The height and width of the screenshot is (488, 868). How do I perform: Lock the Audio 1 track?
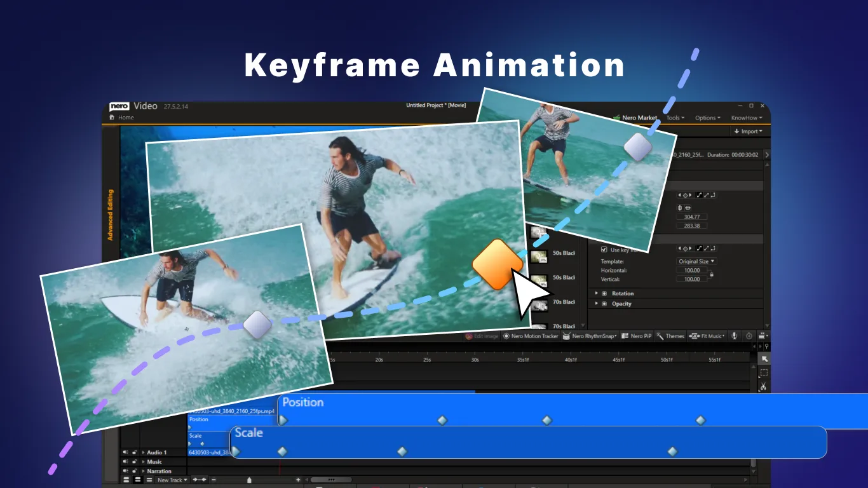pos(135,452)
